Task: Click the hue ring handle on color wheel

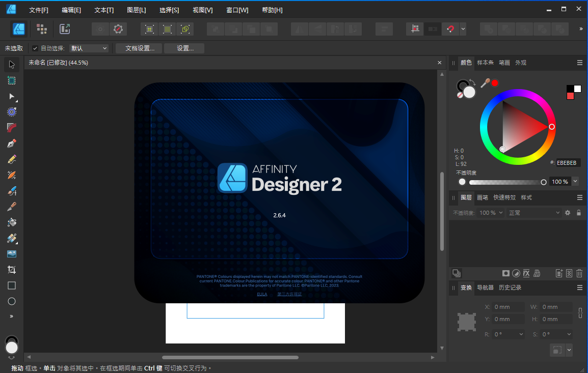Action: pyautogui.click(x=552, y=127)
